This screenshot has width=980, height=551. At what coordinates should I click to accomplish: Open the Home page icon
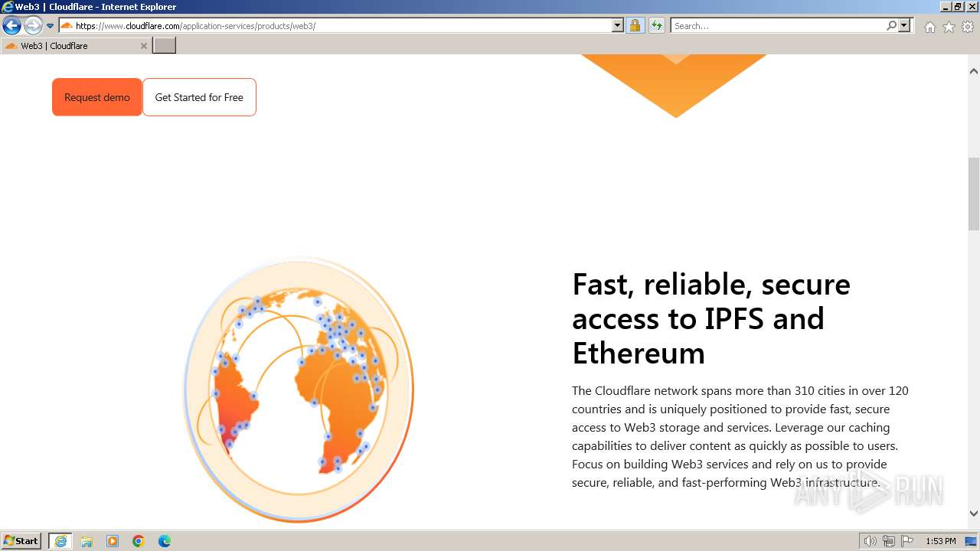pyautogui.click(x=929, y=27)
